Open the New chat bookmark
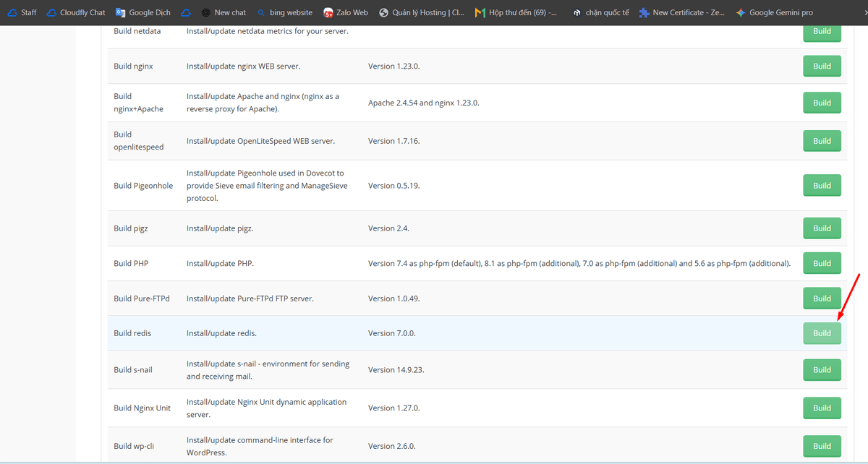 point(224,12)
